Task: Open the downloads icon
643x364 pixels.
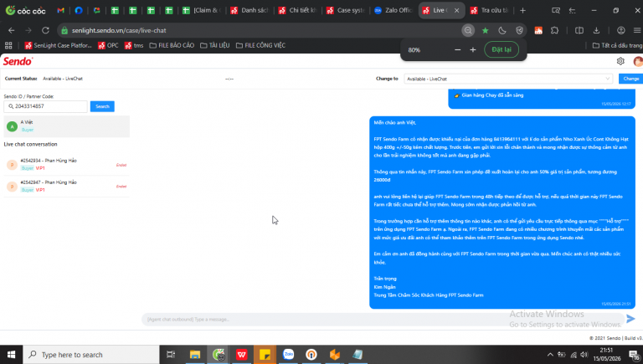Action: [x=596, y=30]
